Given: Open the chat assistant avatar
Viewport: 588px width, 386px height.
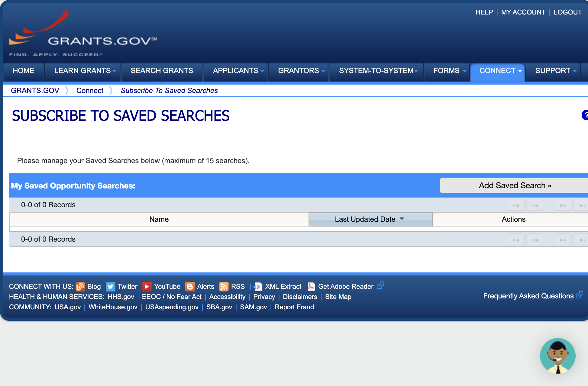Looking at the screenshot, I should tap(557, 356).
